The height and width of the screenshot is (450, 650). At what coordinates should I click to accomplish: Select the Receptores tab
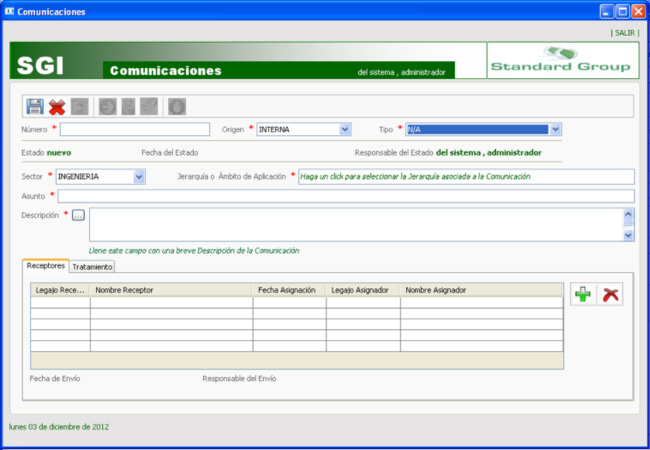46,266
